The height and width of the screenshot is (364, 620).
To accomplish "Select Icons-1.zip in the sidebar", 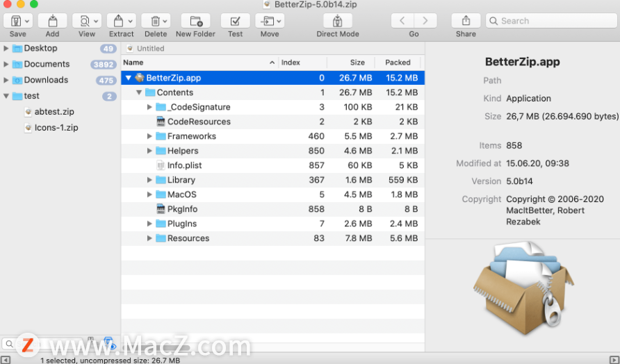I will [56, 128].
